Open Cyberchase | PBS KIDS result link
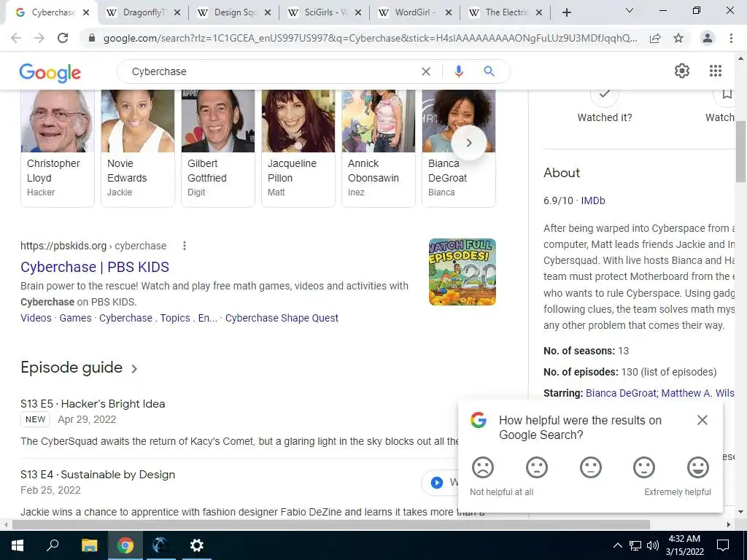This screenshot has width=747, height=560. click(x=95, y=267)
